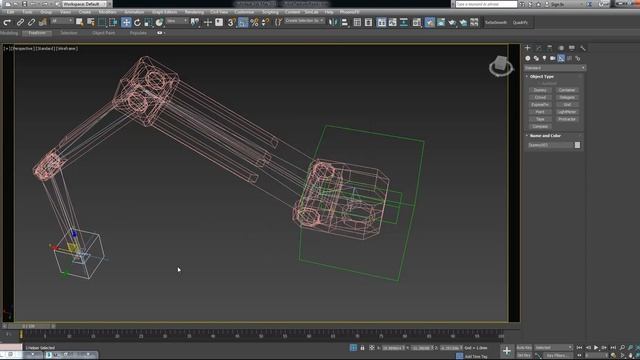This screenshot has height=360, width=640.
Task: Toggle the Ribbon display button
Action: pos(381,22)
